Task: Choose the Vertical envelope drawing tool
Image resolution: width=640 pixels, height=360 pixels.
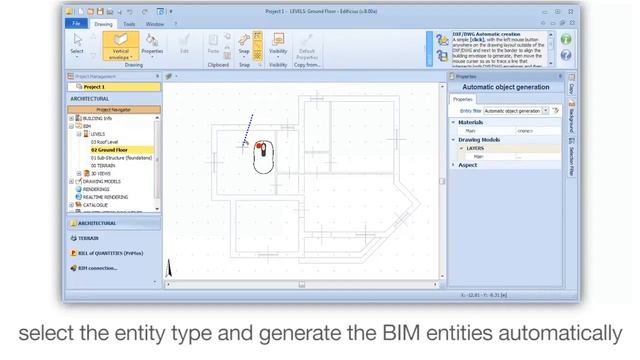Action: coord(120,46)
